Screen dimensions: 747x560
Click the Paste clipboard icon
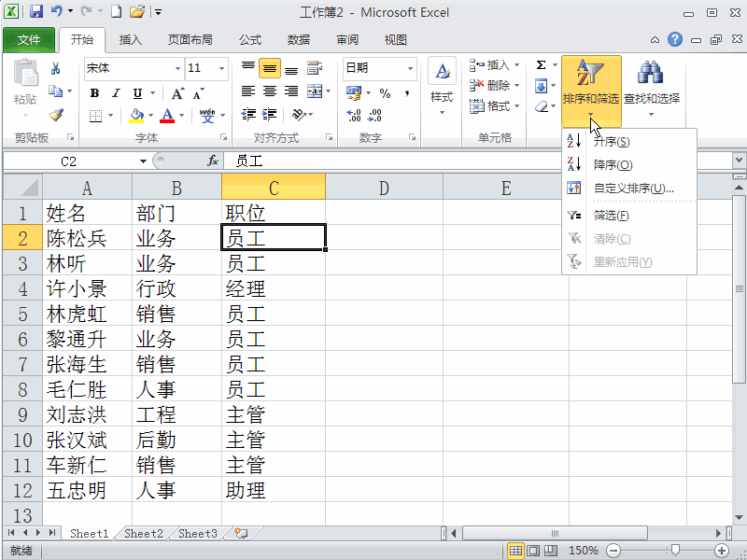[x=25, y=74]
